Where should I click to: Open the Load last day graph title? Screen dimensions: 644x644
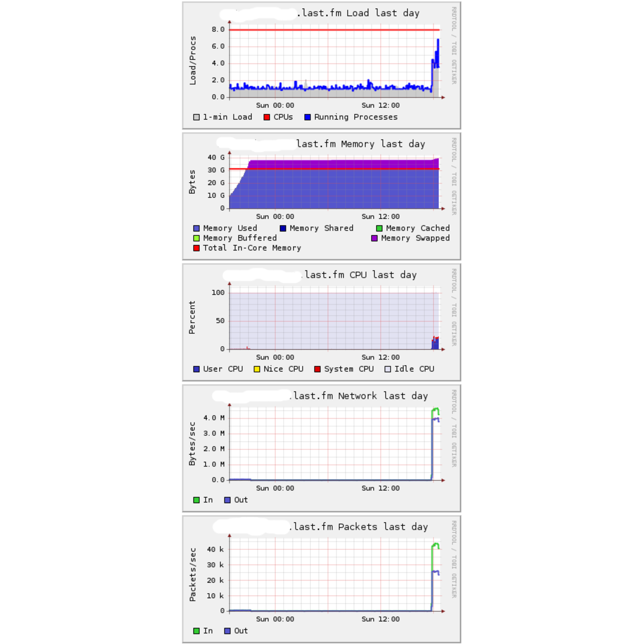[x=360, y=13]
